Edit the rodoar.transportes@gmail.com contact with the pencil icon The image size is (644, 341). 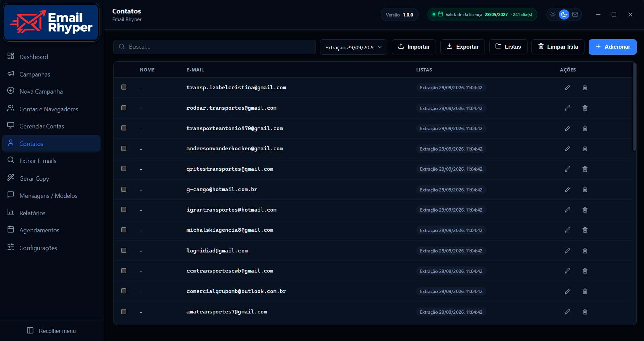(x=567, y=108)
